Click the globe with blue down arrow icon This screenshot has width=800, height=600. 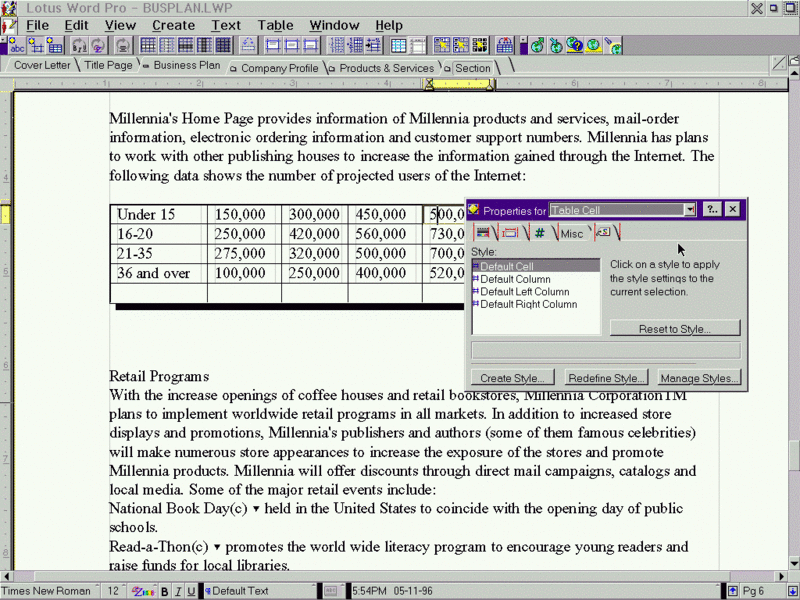coord(556,46)
